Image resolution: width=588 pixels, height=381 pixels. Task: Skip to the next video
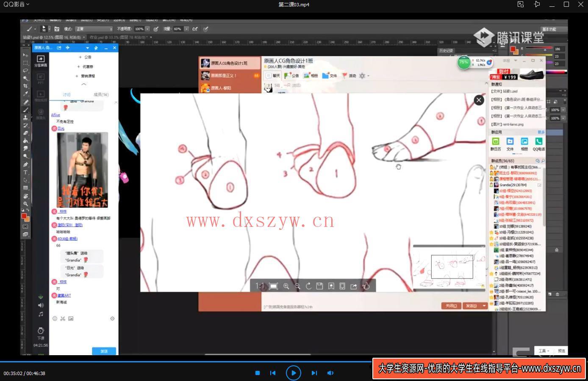point(314,373)
